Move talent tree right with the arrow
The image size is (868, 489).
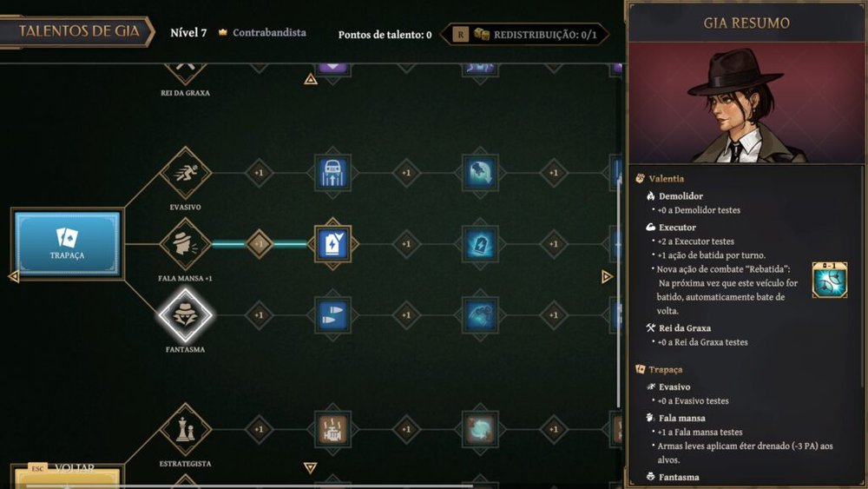(x=607, y=276)
